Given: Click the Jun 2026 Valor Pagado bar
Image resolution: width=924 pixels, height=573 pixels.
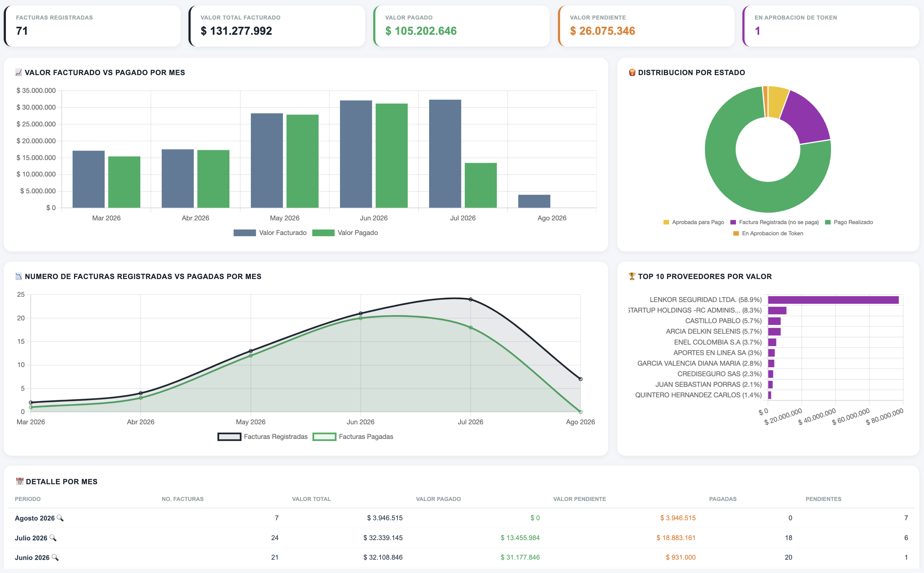Looking at the screenshot, I should pyautogui.click(x=392, y=156).
